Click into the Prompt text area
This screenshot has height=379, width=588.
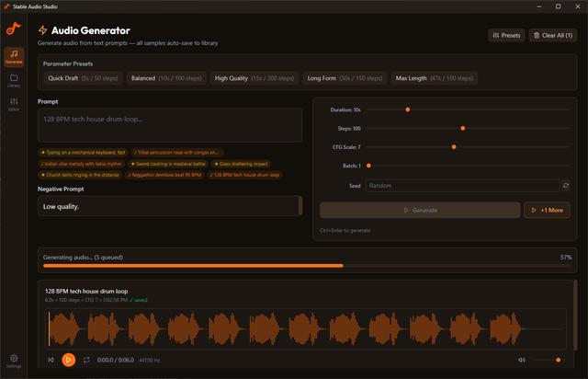click(x=170, y=125)
